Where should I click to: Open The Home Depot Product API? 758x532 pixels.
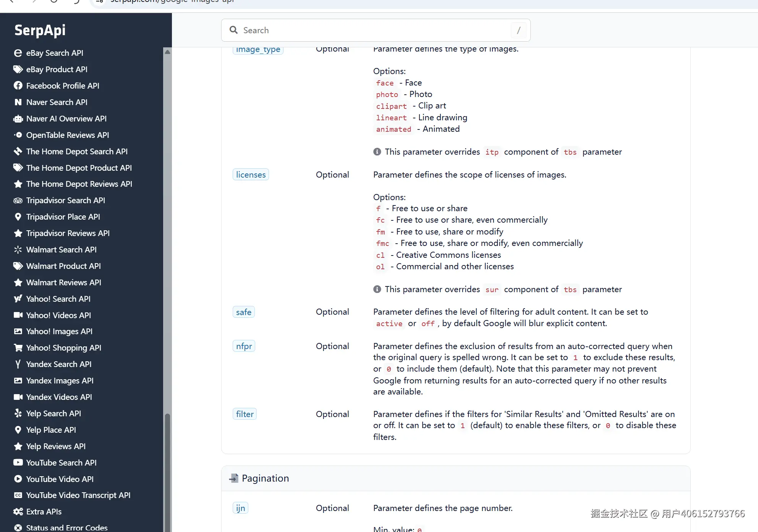point(79,168)
